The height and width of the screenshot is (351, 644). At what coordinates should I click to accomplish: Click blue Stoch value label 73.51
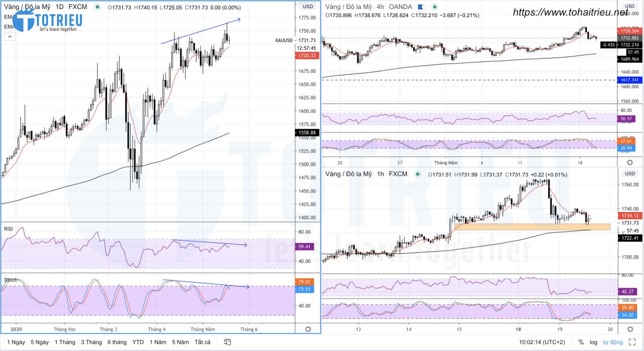click(304, 289)
